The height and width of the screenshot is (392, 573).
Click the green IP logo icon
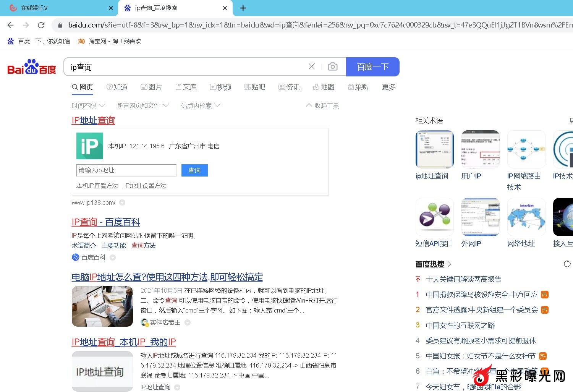pyautogui.click(x=90, y=146)
